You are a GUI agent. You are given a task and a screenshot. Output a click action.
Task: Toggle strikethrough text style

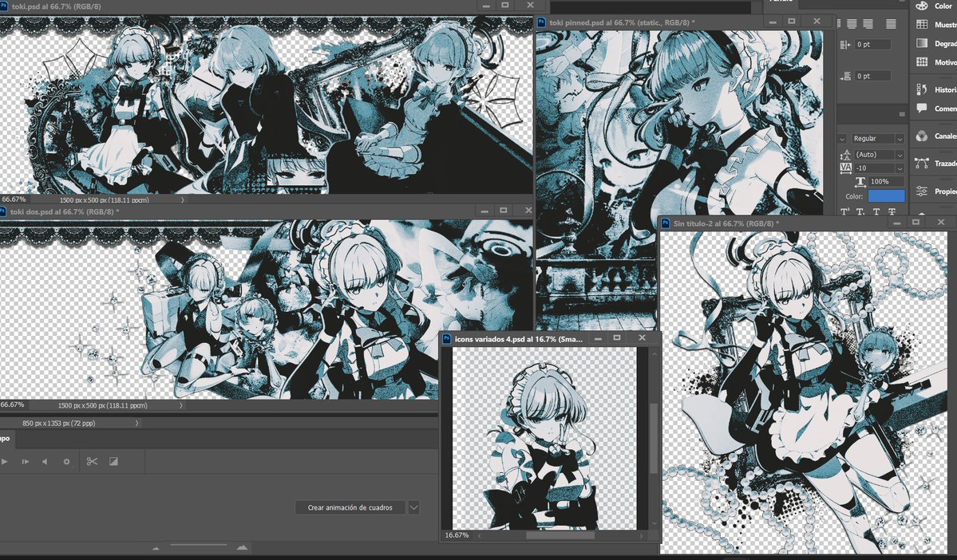(x=892, y=211)
